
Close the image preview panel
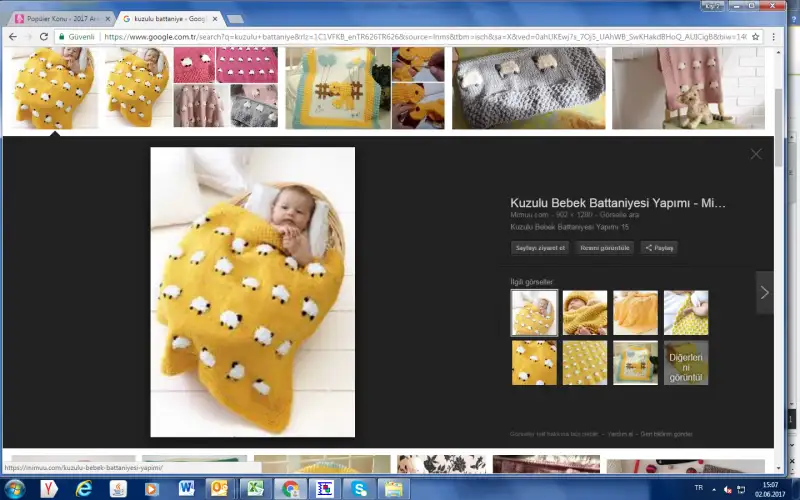click(756, 153)
